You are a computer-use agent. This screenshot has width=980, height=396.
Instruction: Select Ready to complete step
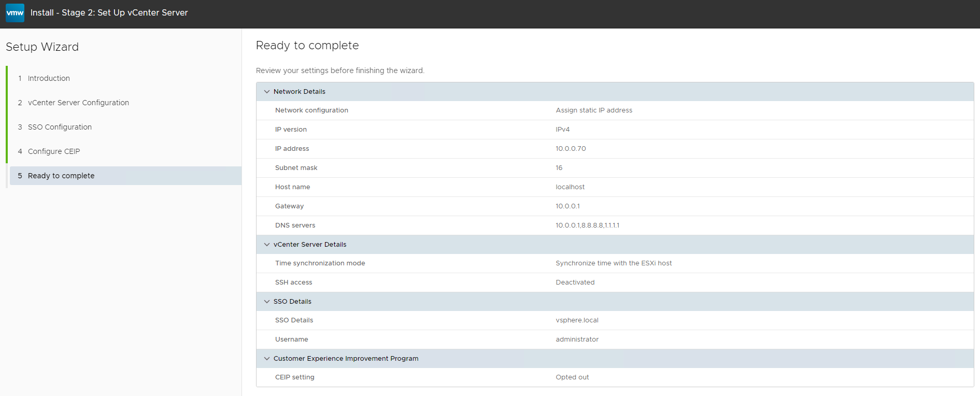(61, 176)
